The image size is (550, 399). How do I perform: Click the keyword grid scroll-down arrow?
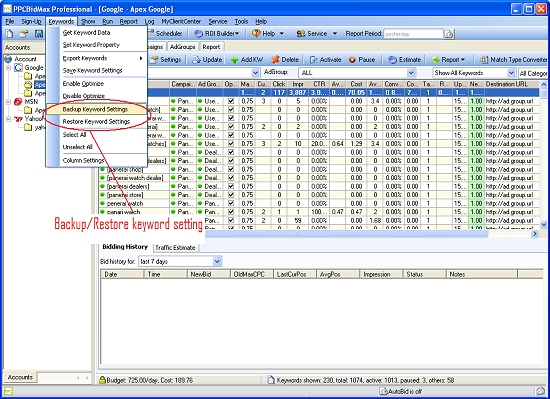coord(543,224)
